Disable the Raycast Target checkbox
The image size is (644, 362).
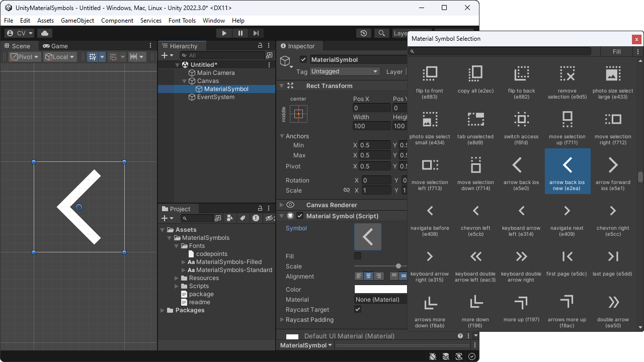point(357,310)
